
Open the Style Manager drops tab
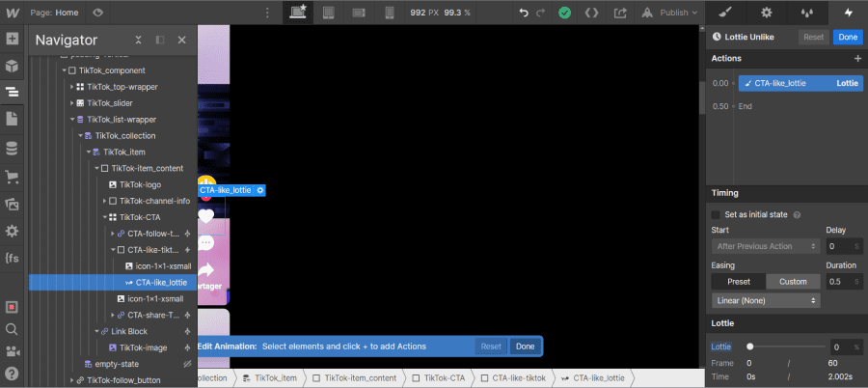tap(807, 13)
